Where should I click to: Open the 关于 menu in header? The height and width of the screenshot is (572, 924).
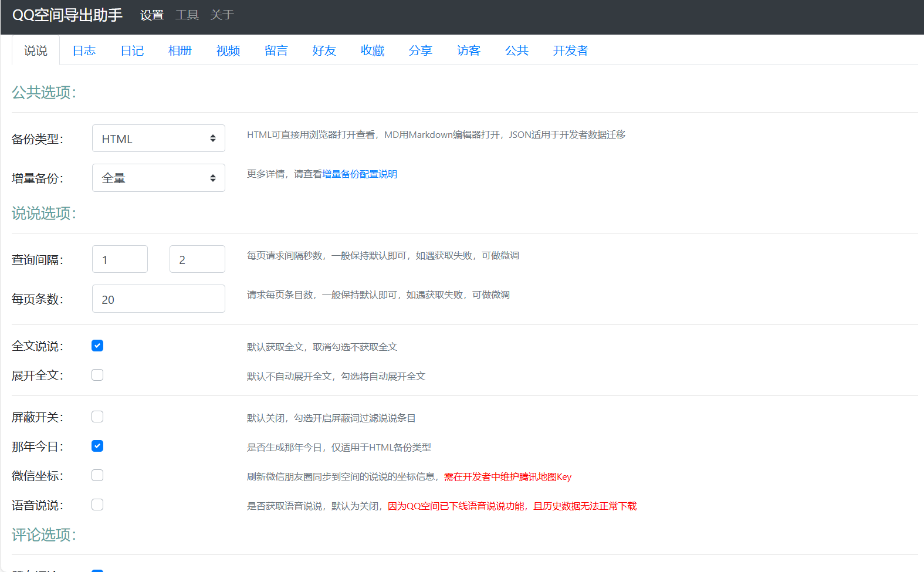point(222,15)
